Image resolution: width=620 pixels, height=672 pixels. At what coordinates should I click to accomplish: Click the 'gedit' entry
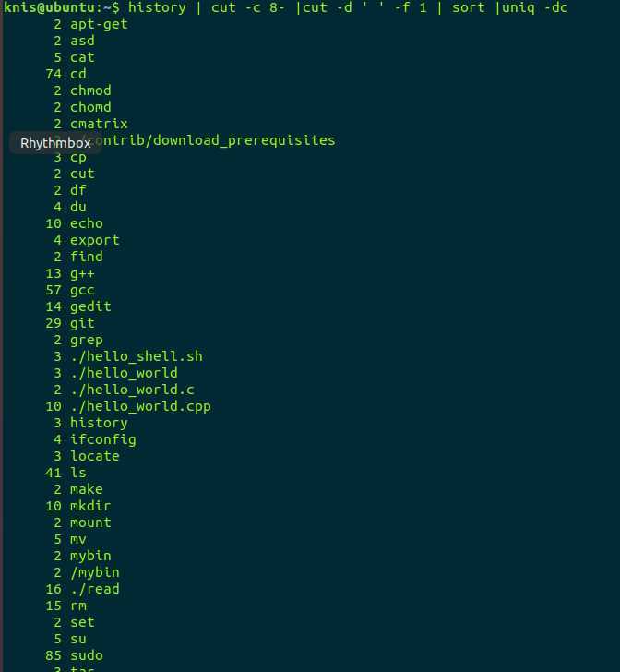(x=90, y=306)
